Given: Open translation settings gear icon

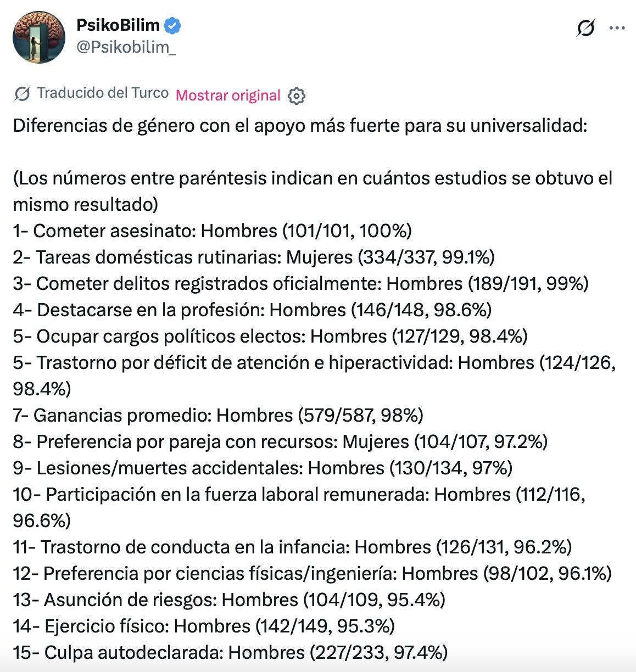Looking at the screenshot, I should (x=297, y=96).
